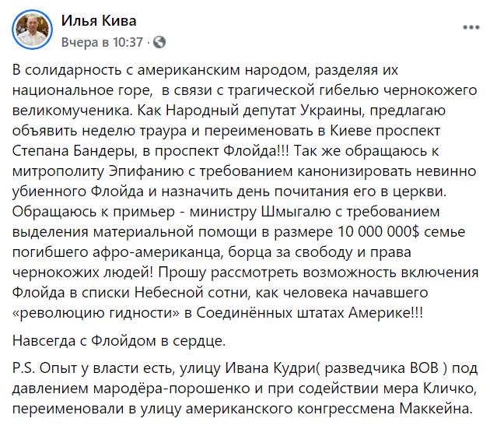Open the three-dot post options menu

[471, 27]
